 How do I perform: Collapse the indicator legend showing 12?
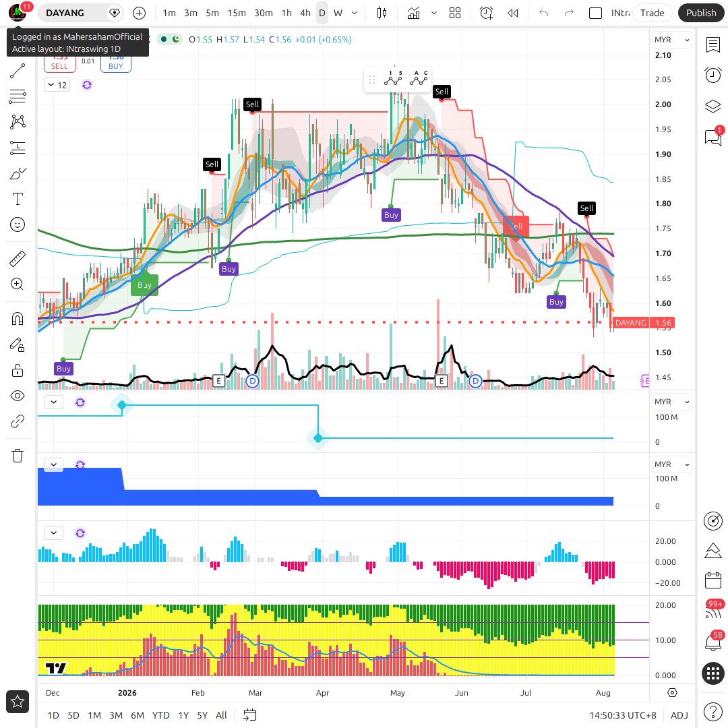pos(57,85)
